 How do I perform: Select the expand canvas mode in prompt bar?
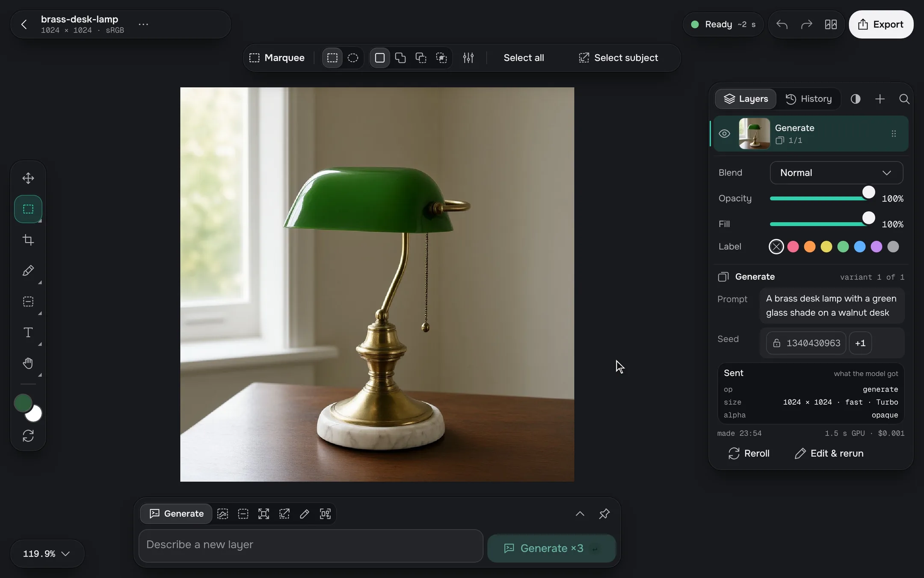coord(264,514)
